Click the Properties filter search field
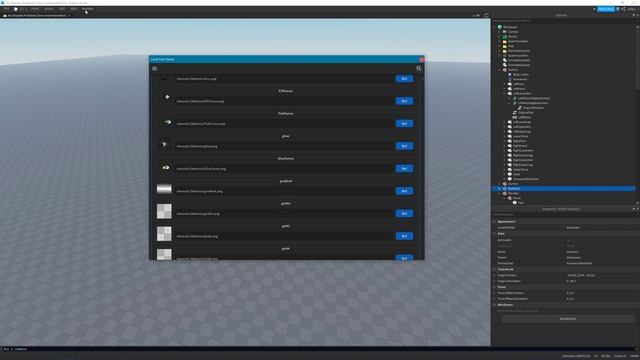 click(563, 215)
